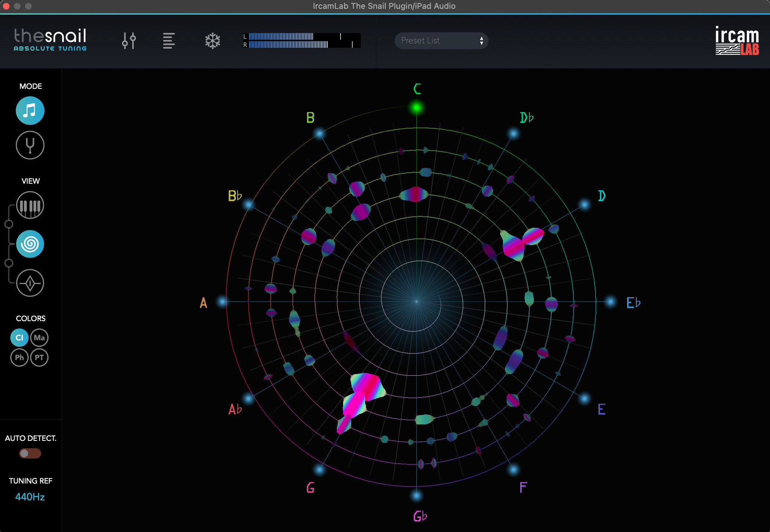Viewport: 770px width, 532px height.
Task: Click the G note label
Action: (x=310, y=488)
